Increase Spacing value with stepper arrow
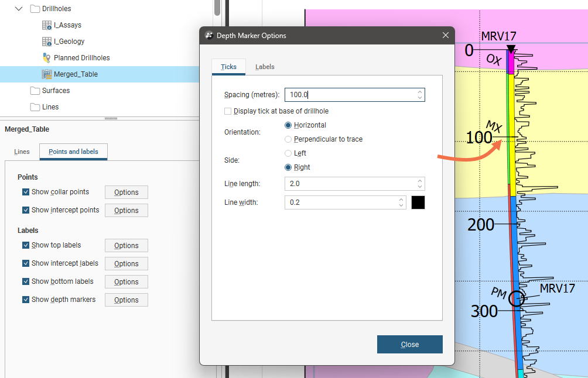 420,92
